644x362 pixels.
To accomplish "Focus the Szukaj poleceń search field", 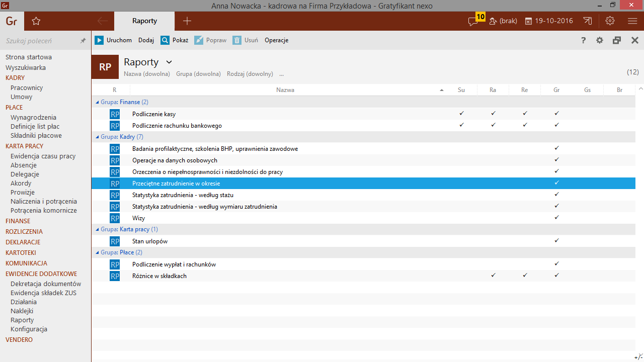I will pos(40,41).
